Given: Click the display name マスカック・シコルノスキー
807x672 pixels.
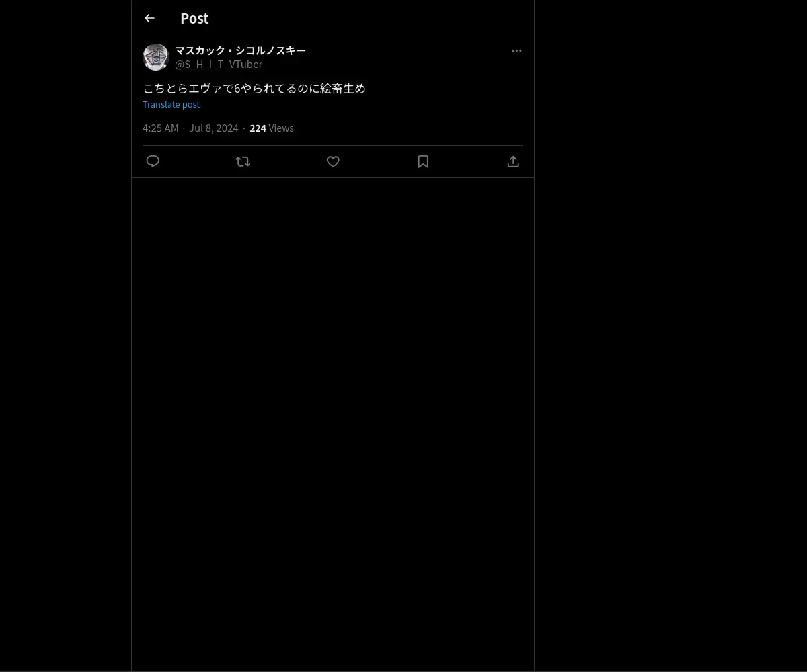Looking at the screenshot, I should pyautogui.click(x=240, y=50).
